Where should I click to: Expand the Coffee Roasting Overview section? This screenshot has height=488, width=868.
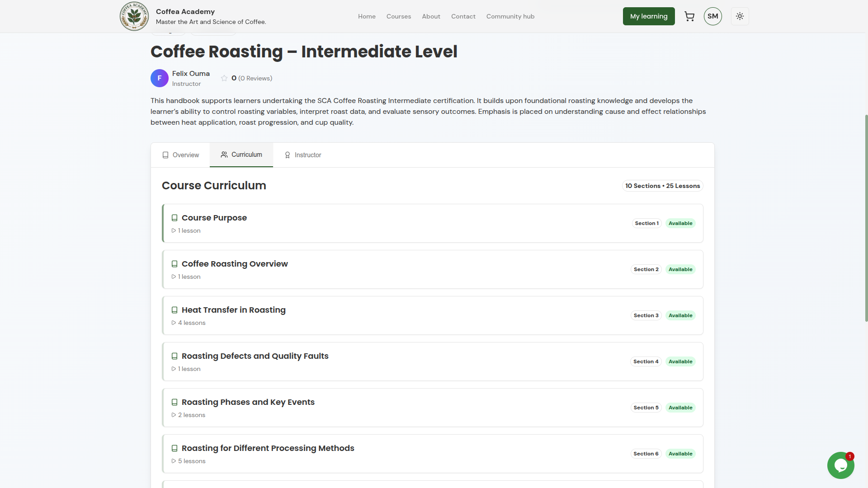[433, 269]
